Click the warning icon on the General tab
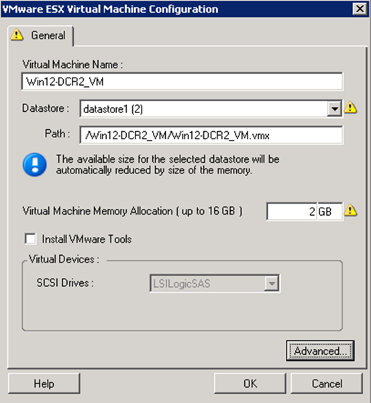Viewport: 371px width, 403px height. click(x=17, y=35)
